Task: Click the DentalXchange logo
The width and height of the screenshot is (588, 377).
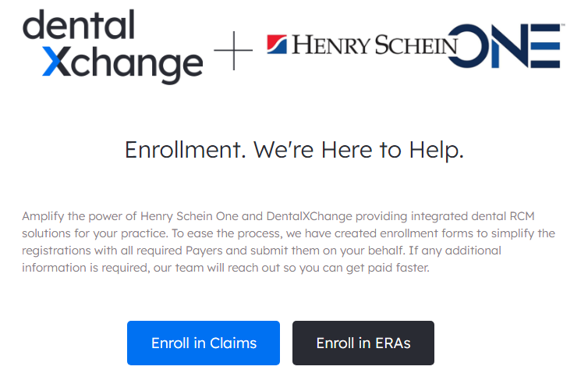Action: pyautogui.click(x=113, y=47)
